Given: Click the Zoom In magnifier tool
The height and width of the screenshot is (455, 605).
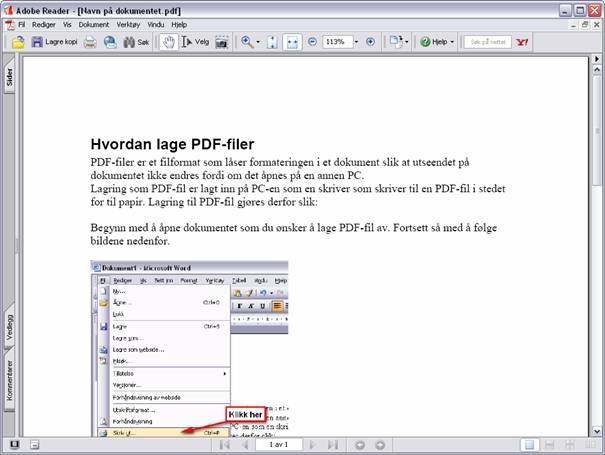Looking at the screenshot, I should 247,42.
